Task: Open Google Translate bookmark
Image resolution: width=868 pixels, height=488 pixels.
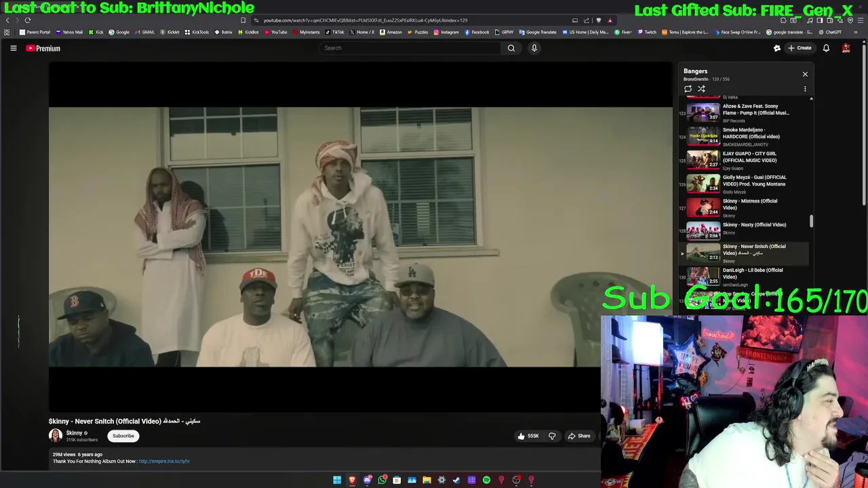Action: tap(538, 32)
